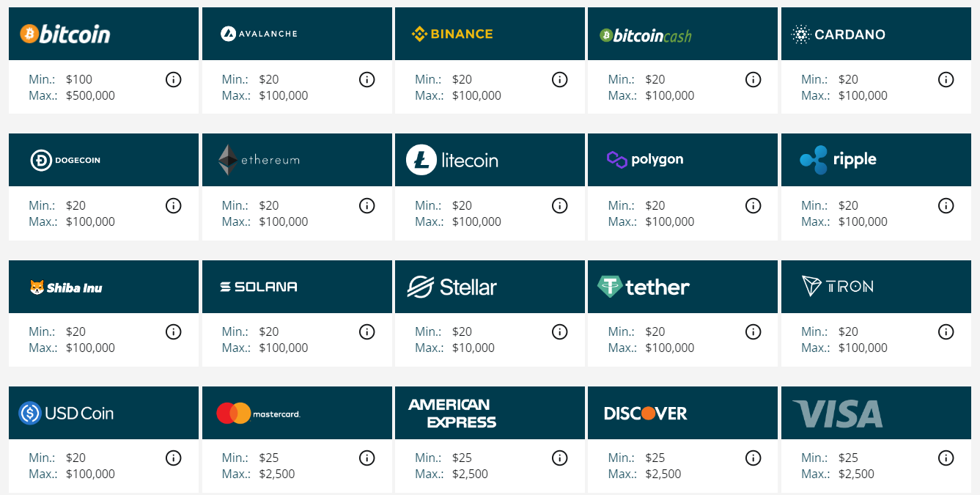Open the Bitcoin info tooltip
Screen dimensions: 980x495
coord(174,79)
